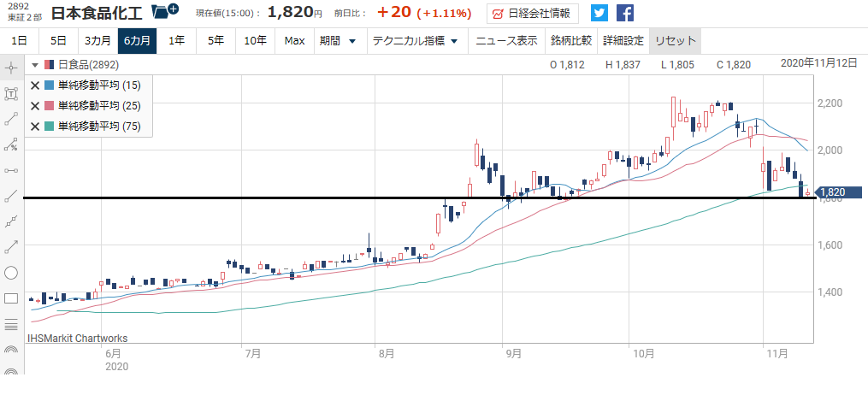Add stock to portfolio folder icon
This screenshot has height=395, width=868.
(164, 10)
